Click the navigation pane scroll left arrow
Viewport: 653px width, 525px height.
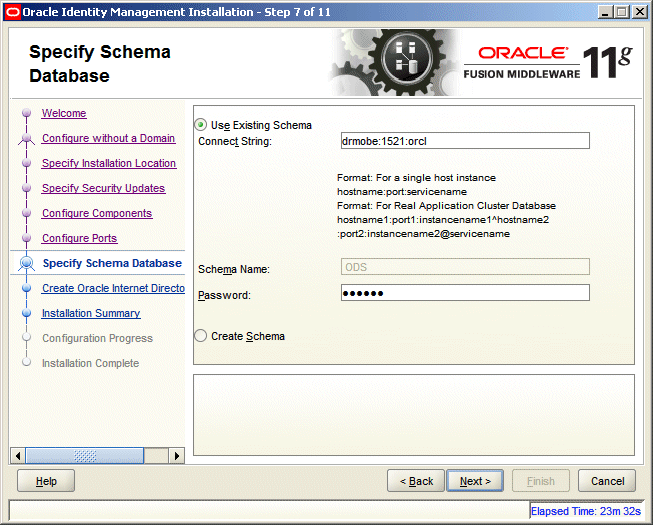17,455
